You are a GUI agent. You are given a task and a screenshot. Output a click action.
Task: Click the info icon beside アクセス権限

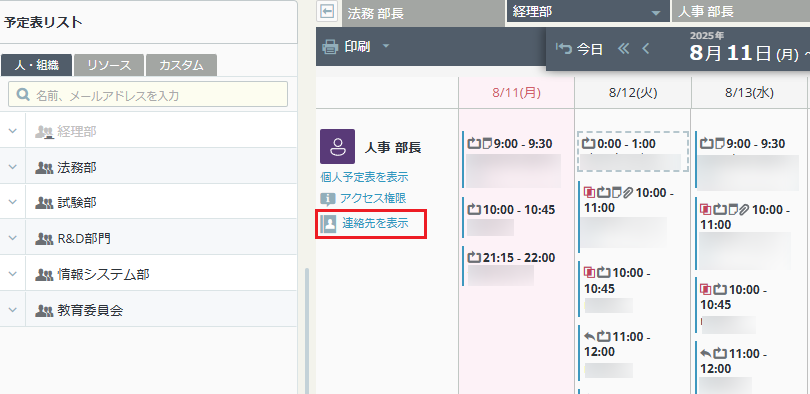(x=328, y=199)
